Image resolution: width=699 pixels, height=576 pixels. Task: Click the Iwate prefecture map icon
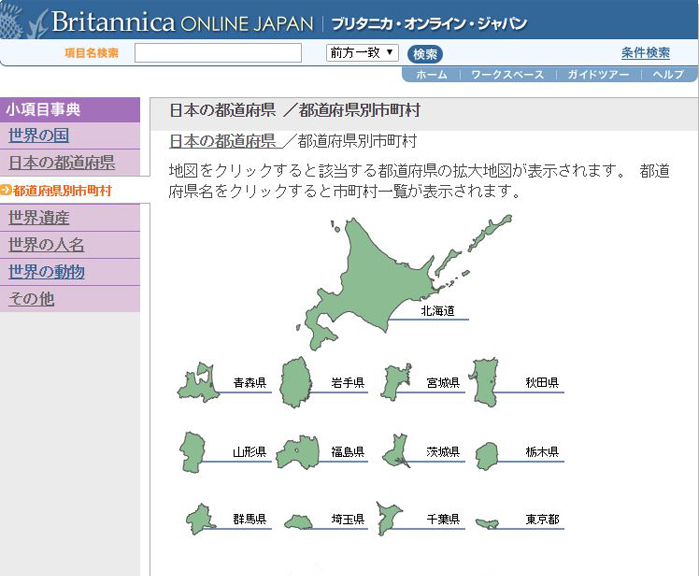(x=296, y=383)
